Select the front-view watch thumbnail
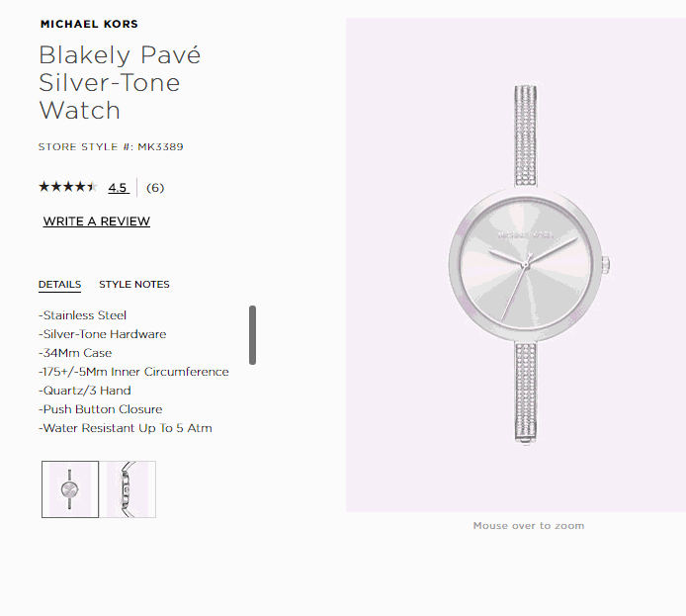The image size is (686, 616). click(x=70, y=489)
